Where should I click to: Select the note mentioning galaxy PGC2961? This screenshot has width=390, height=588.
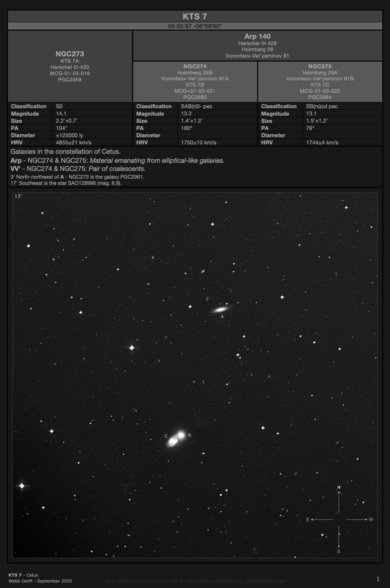[77, 177]
